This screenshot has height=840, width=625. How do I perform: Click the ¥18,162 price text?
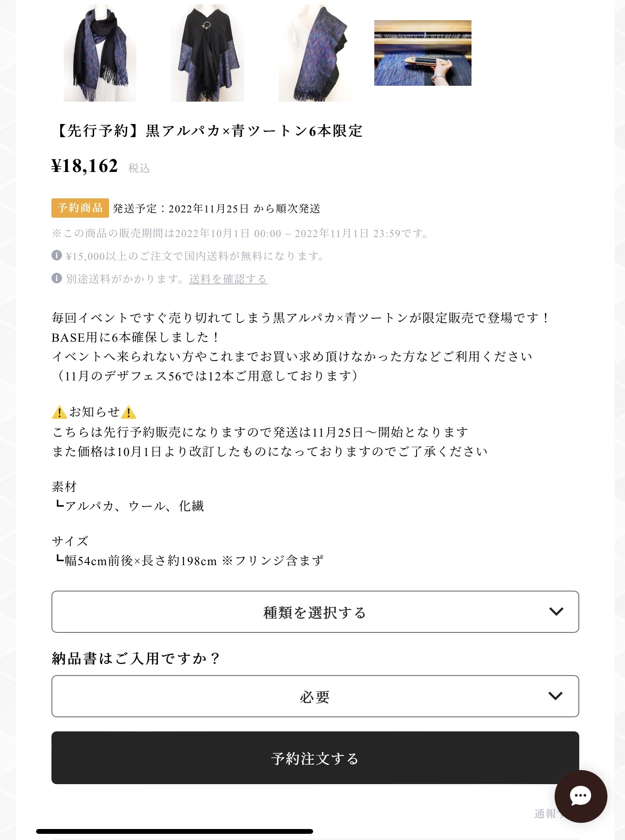pyautogui.click(x=85, y=166)
